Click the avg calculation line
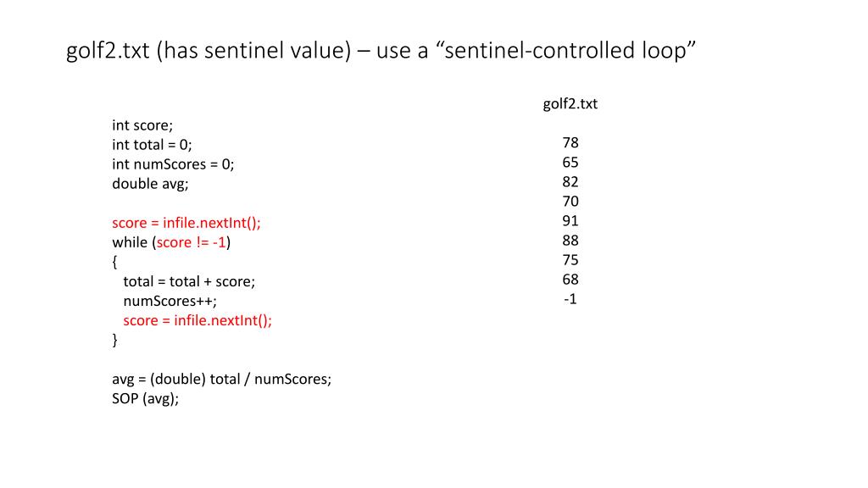868x488 pixels. click(221, 379)
